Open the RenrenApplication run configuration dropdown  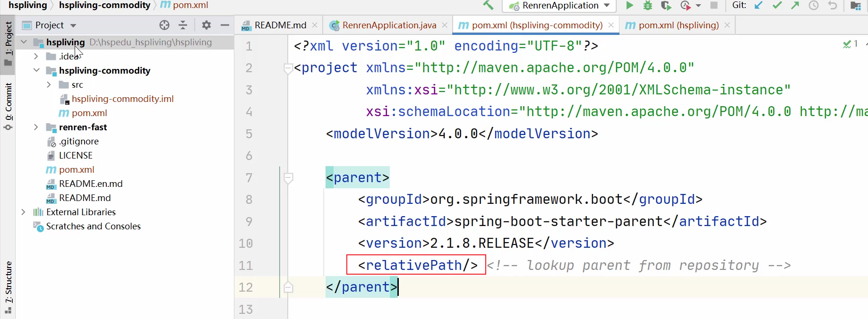[559, 6]
